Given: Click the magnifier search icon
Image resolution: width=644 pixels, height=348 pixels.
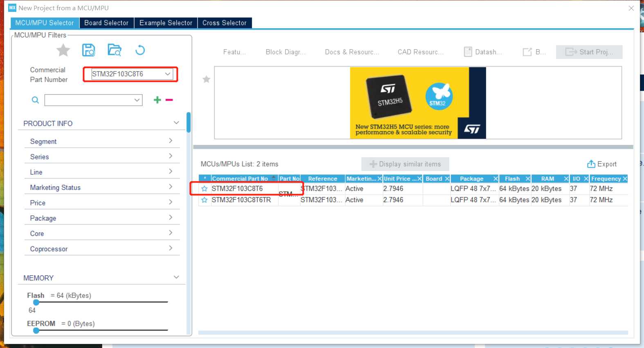Looking at the screenshot, I should [x=36, y=100].
